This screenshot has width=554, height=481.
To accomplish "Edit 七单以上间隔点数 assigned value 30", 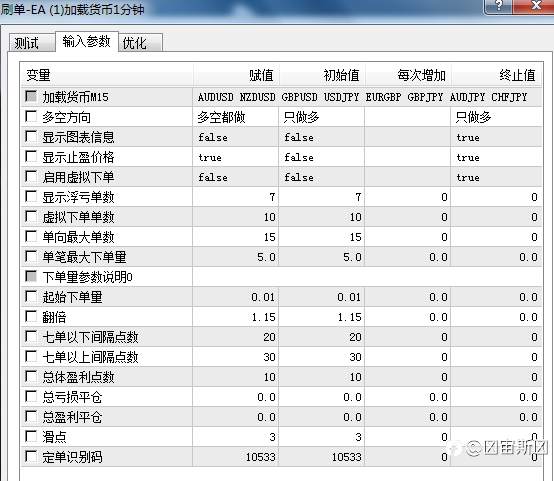I will click(236, 357).
